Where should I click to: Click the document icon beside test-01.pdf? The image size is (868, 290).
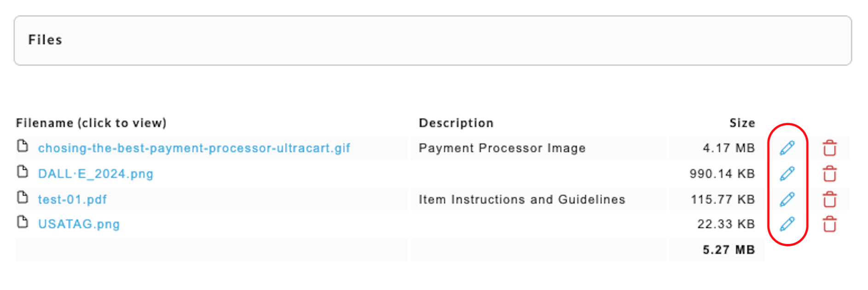click(22, 197)
